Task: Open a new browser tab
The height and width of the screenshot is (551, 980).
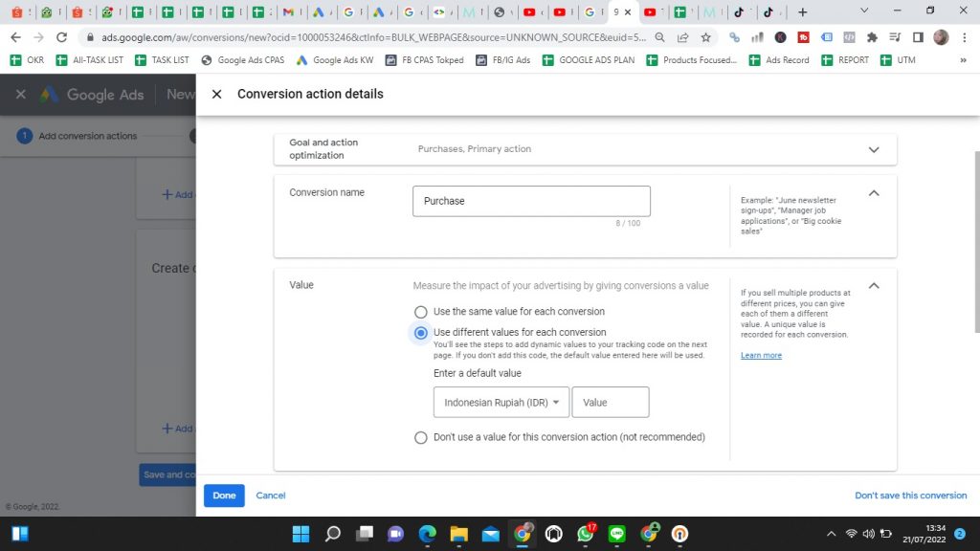Action: pos(802,12)
